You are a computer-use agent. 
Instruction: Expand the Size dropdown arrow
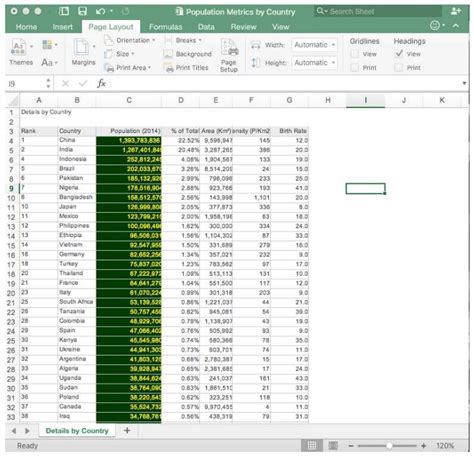(x=133, y=54)
